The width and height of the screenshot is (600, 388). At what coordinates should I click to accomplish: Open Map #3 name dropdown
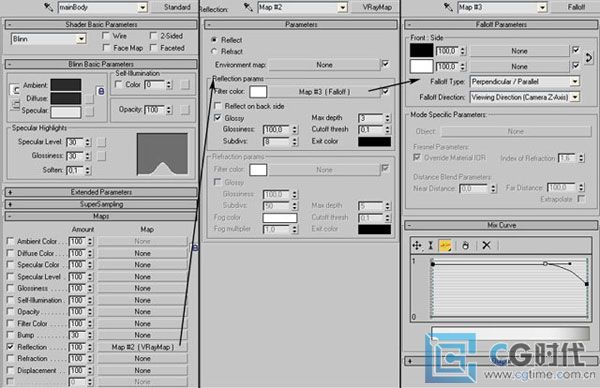coord(542,7)
